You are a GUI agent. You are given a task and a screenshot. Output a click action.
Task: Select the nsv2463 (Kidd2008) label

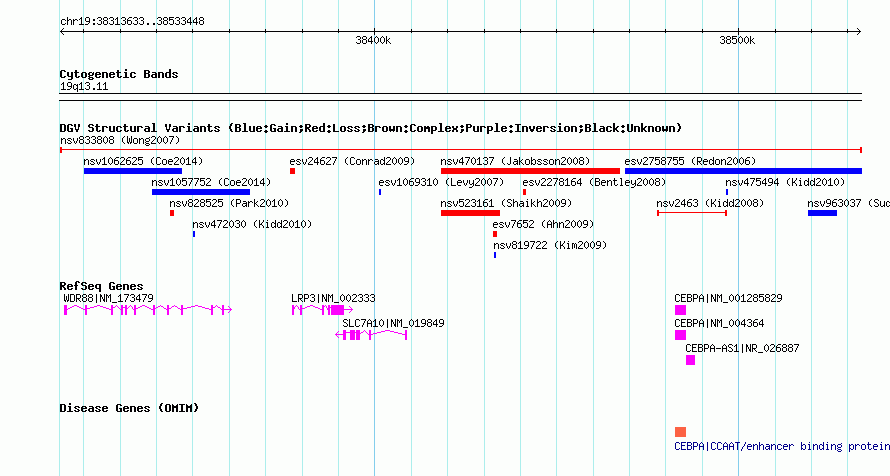(710, 203)
